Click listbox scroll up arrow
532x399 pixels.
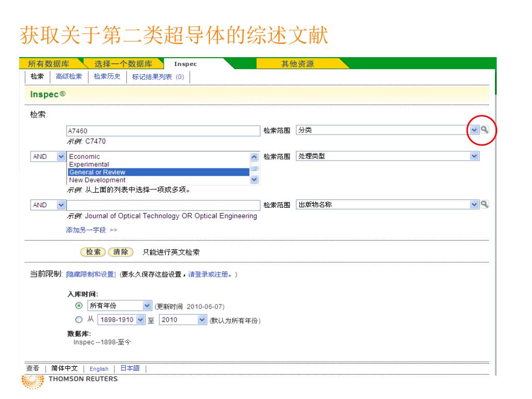(x=254, y=156)
